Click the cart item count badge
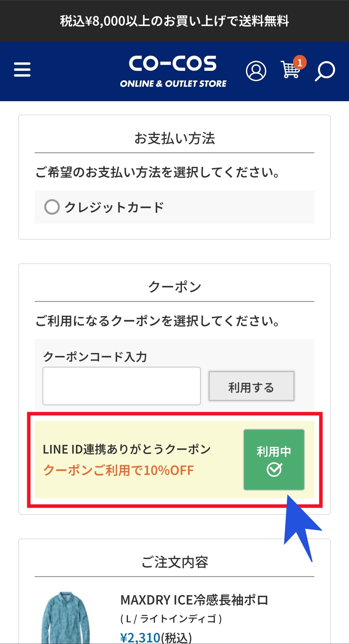 (300, 62)
